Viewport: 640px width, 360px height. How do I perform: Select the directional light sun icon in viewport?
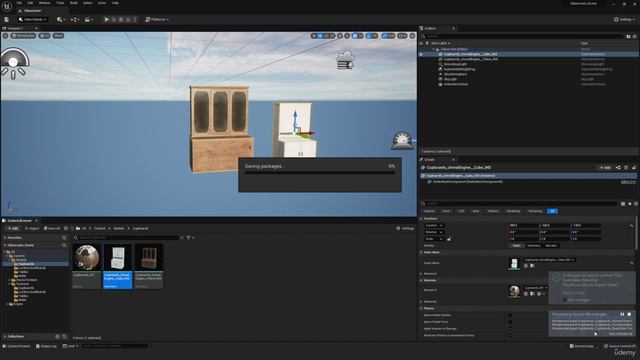point(402,141)
